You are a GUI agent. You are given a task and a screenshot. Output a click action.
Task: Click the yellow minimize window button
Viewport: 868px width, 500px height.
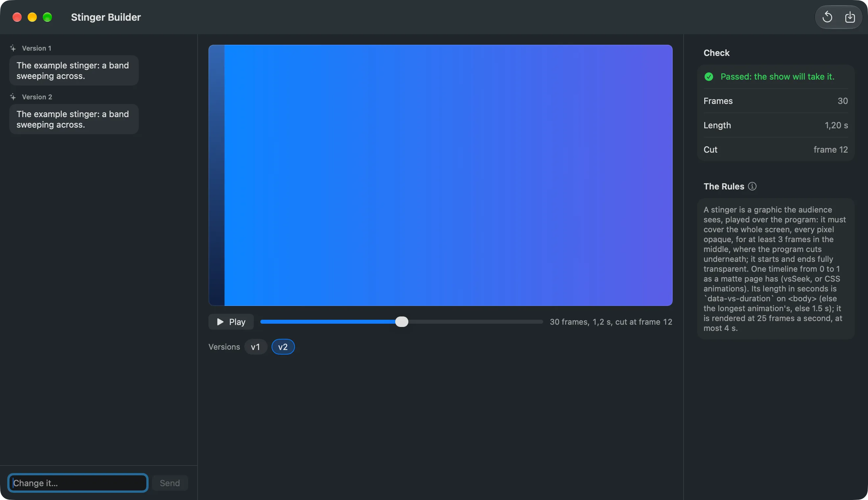tap(32, 17)
